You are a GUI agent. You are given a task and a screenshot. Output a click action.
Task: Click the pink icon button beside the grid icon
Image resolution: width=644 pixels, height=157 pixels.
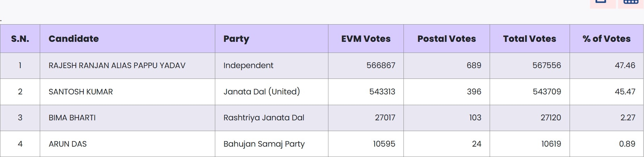tap(602, 3)
